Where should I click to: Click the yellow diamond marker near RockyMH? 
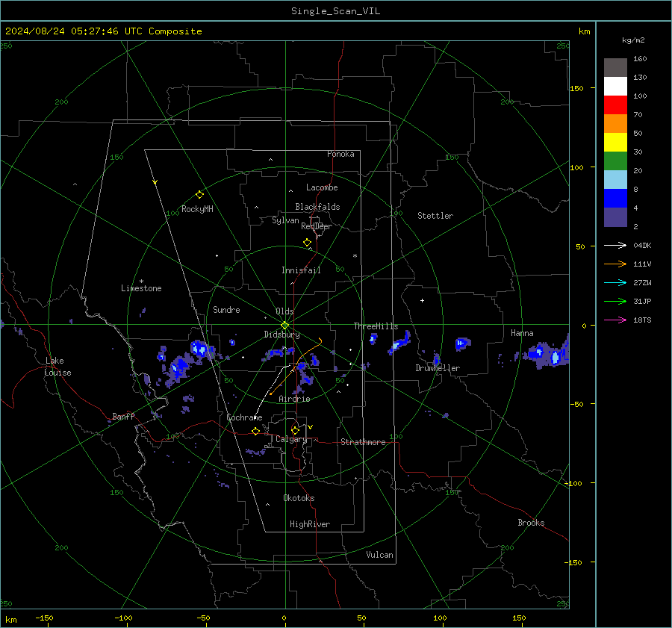click(x=199, y=195)
